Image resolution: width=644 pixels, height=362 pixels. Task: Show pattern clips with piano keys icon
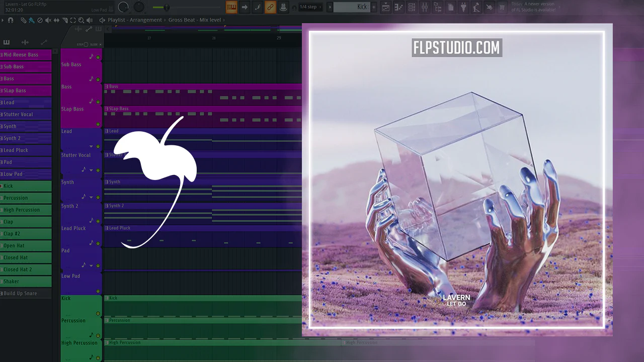[x=7, y=43]
